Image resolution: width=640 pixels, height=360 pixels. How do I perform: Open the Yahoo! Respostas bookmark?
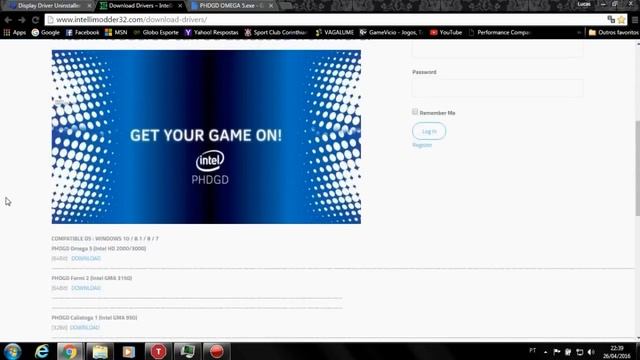click(211, 32)
